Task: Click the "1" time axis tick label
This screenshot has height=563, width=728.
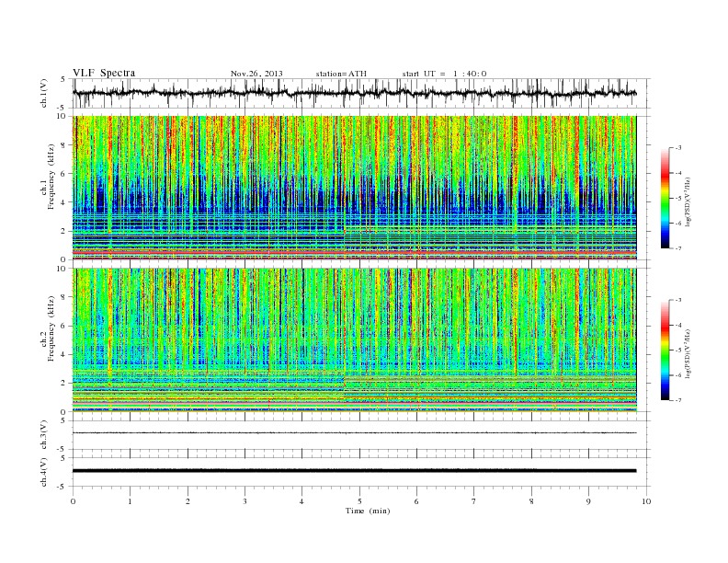Action: click(130, 501)
